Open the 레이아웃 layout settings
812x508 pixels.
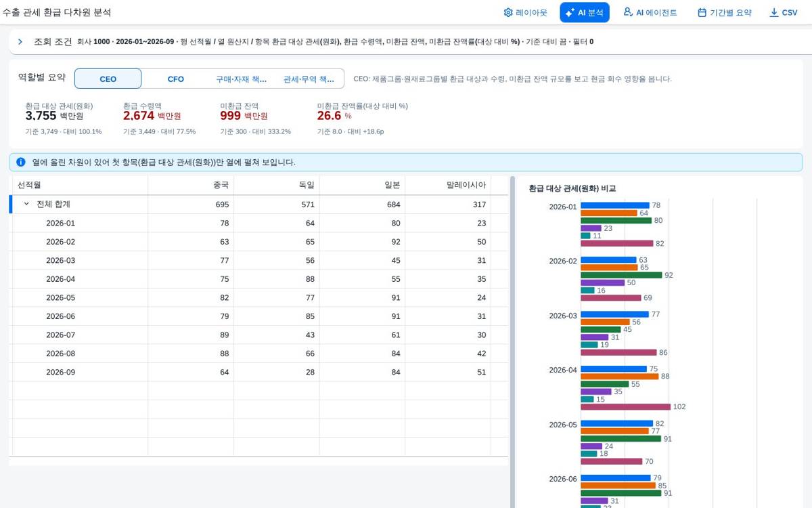pyautogui.click(x=525, y=12)
